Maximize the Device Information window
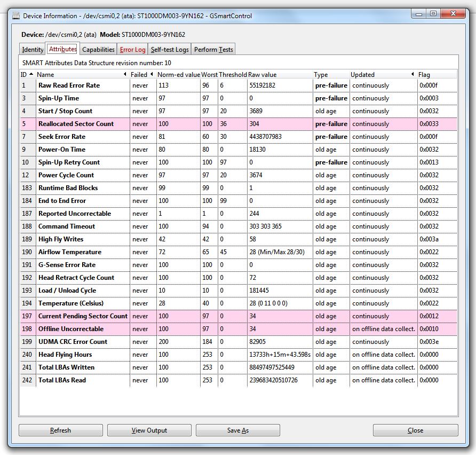 coord(433,14)
